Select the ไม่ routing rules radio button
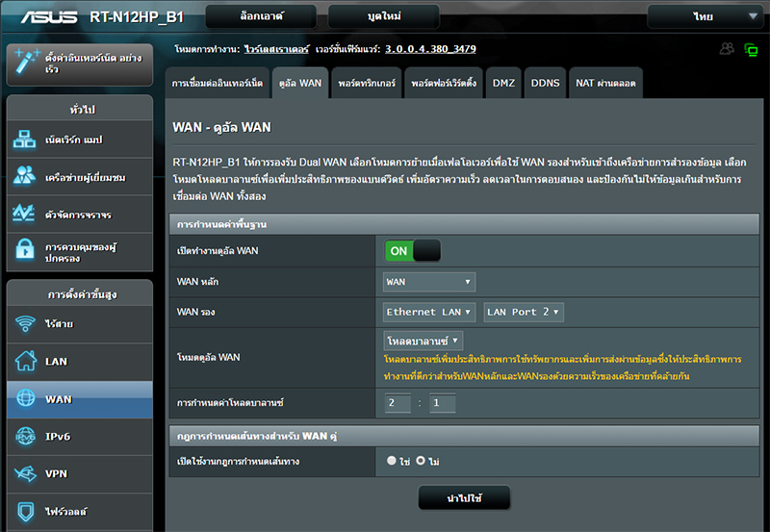This screenshot has width=770, height=532. (x=421, y=461)
